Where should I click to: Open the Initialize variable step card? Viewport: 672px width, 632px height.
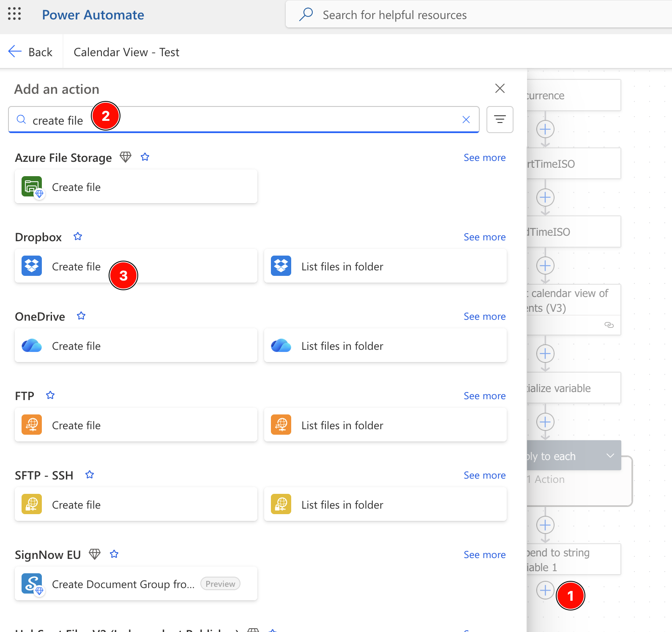coord(574,388)
